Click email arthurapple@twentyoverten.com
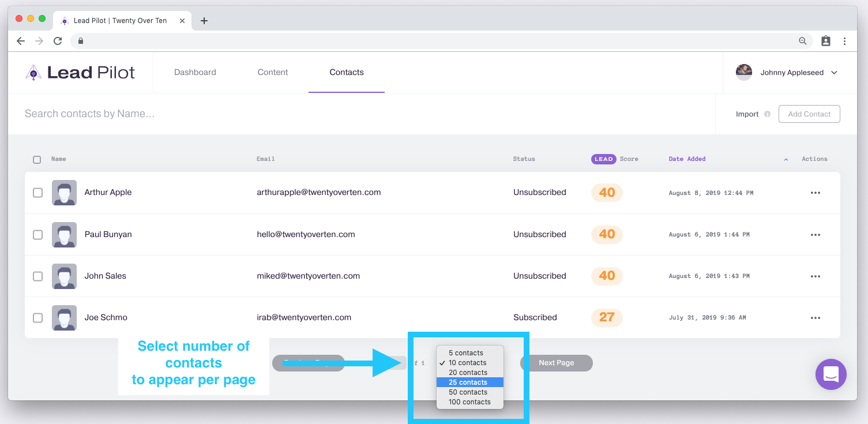 click(318, 192)
